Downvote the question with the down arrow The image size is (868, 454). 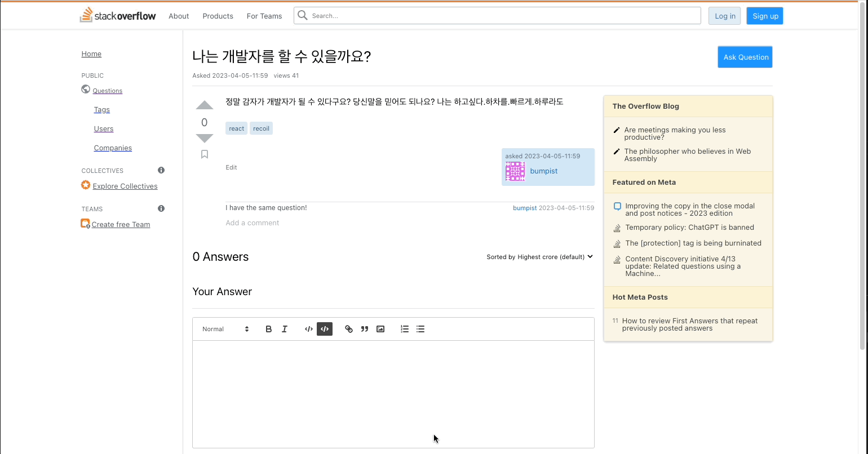(x=205, y=138)
